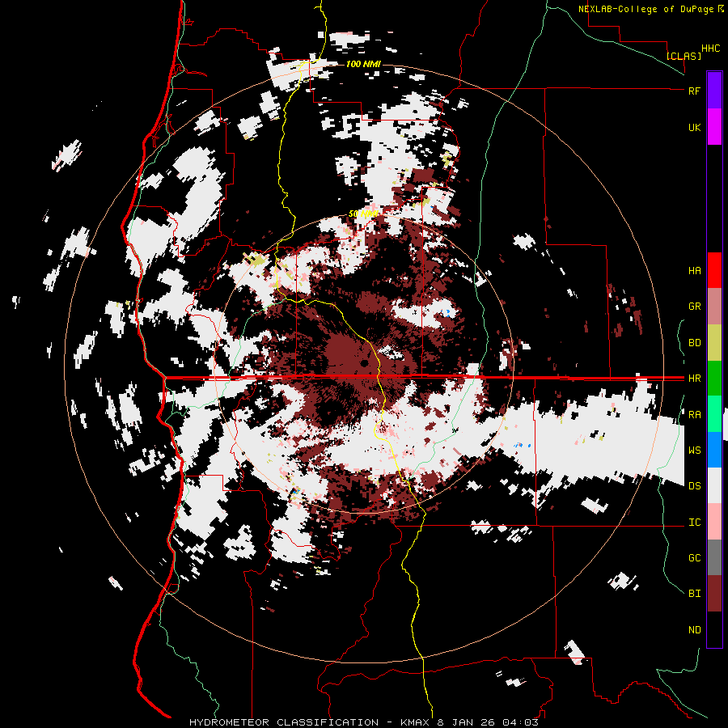The height and width of the screenshot is (728, 728).
Task: Click the gray GC legend swatch
Action: click(x=714, y=557)
